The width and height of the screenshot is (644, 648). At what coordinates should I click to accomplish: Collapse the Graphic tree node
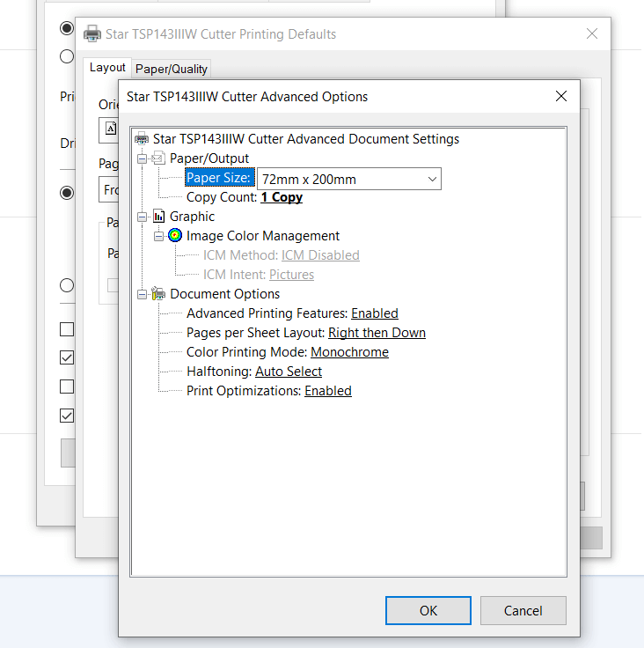(x=143, y=217)
